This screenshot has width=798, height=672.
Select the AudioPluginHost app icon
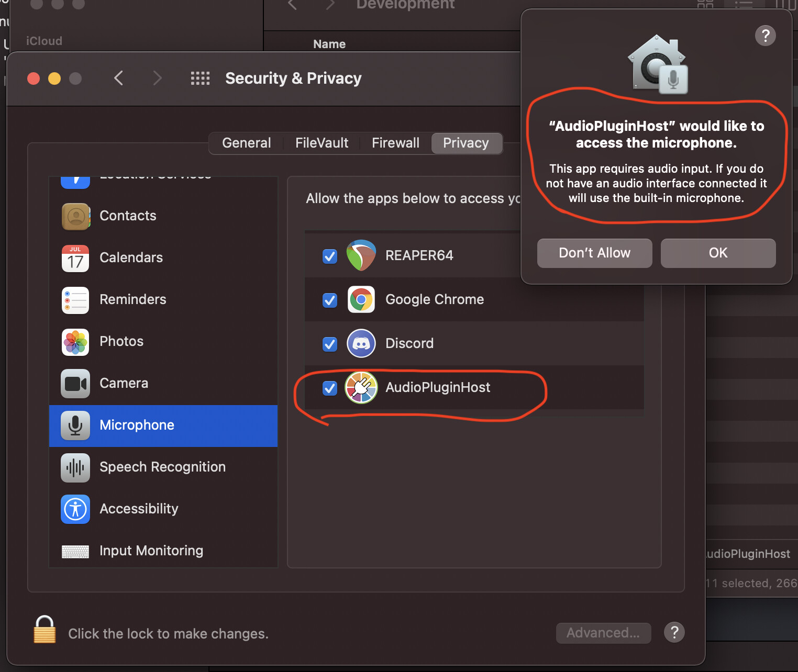click(361, 387)
